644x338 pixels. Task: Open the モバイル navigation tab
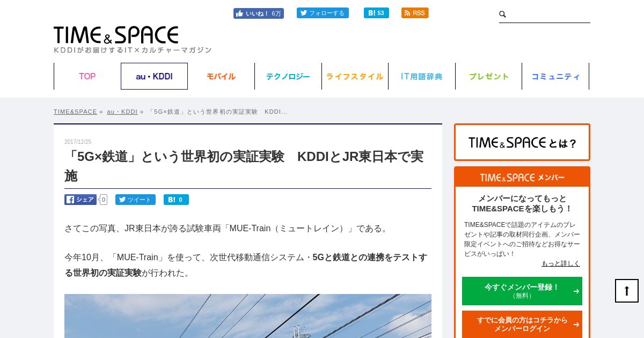tap(221, 76)
